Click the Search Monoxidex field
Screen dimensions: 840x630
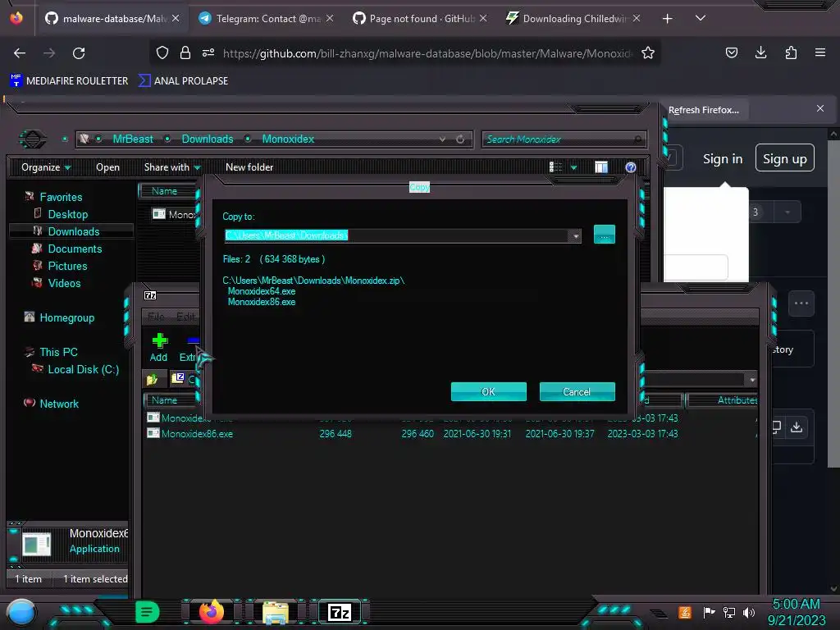(563, 139)
